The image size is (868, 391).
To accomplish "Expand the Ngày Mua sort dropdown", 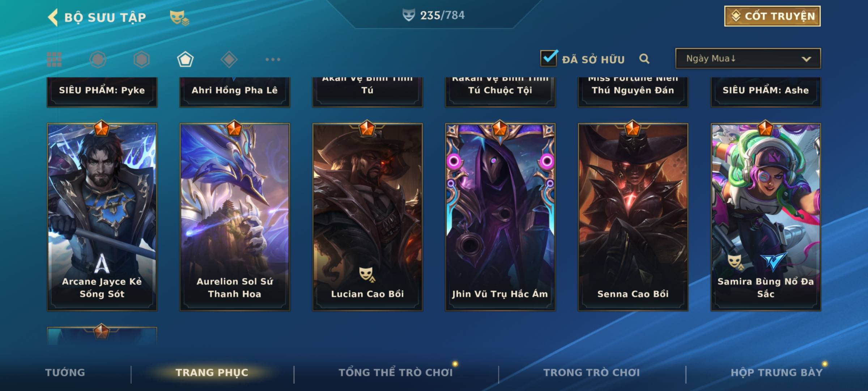I will point(748,58).
